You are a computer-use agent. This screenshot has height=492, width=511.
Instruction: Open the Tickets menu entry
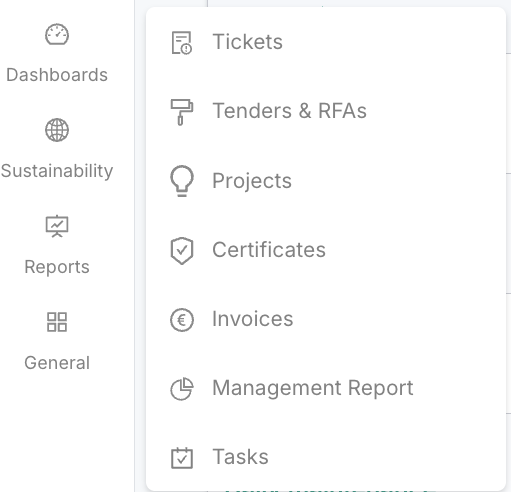(248, 42)
